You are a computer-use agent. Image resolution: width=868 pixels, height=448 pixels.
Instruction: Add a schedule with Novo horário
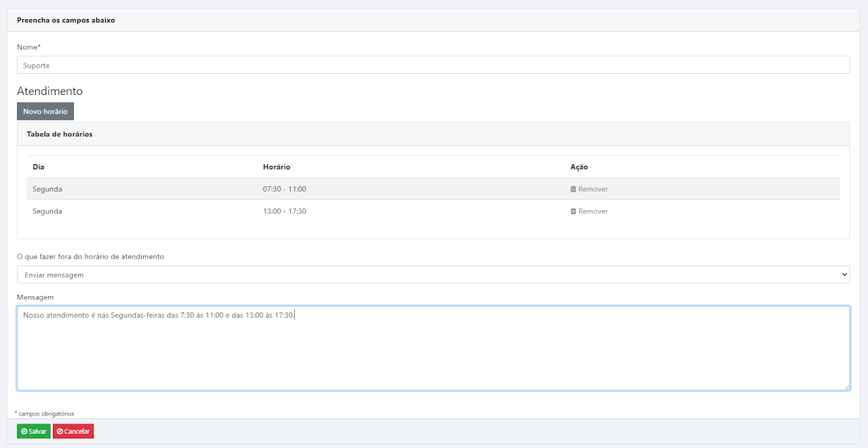pyautogui.click(x=45, y=111)
